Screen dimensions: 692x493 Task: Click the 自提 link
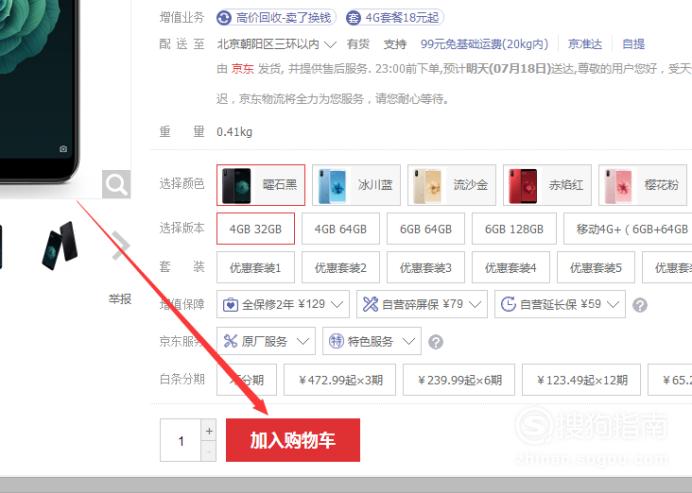[633, 44]
